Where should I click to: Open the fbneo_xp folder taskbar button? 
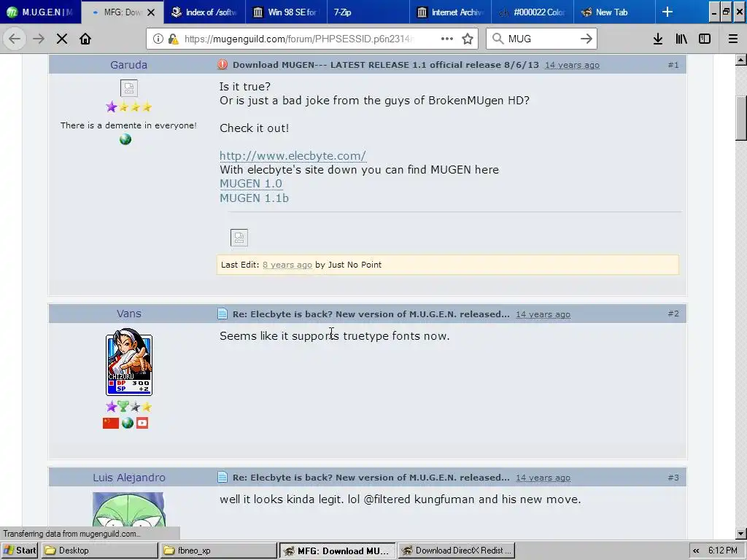coord(219,551)
